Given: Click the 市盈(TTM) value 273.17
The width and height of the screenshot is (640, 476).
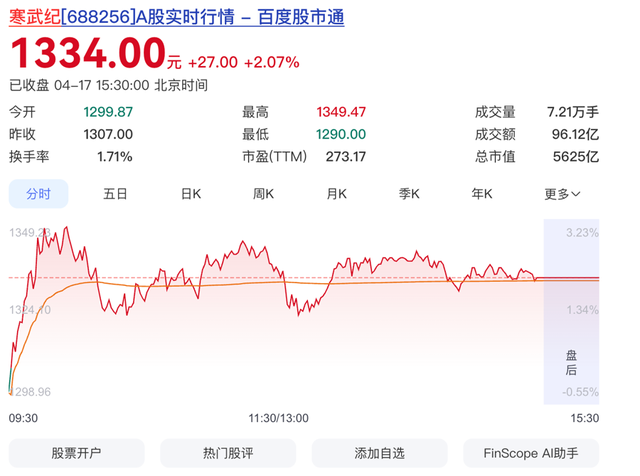Looking at the screenshot, I should pos(346,157).
